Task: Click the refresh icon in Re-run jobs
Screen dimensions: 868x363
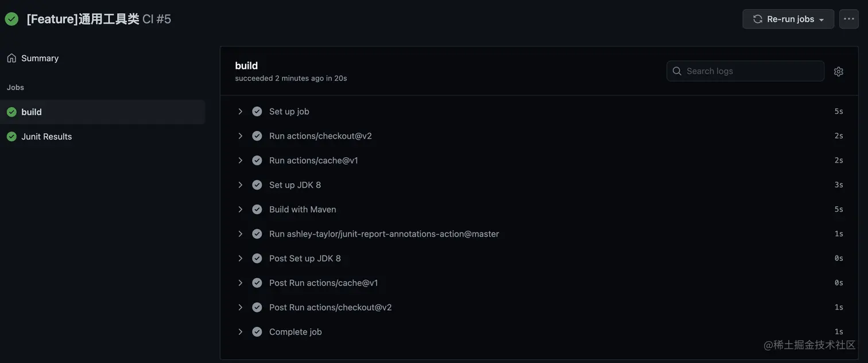Action: tap(758, 19)
